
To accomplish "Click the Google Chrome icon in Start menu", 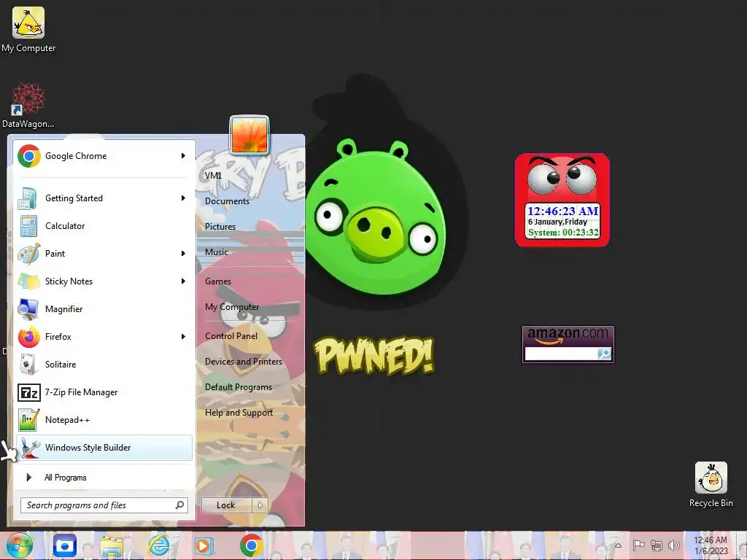I will 29,156.
